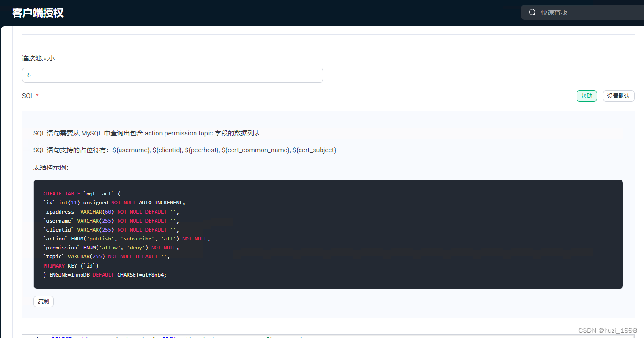Click the SQL field label
This screenshot has height=338, width=644.
pos(30,96)
